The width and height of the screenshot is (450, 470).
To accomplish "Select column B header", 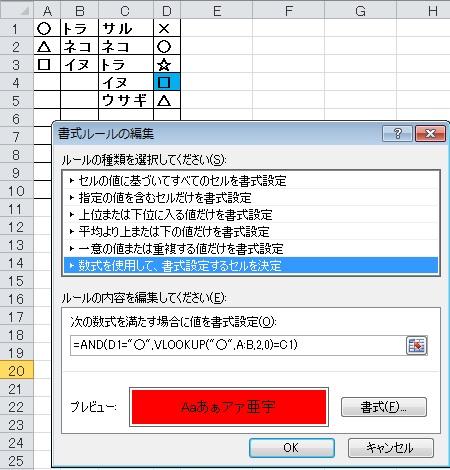I will 80,11.
